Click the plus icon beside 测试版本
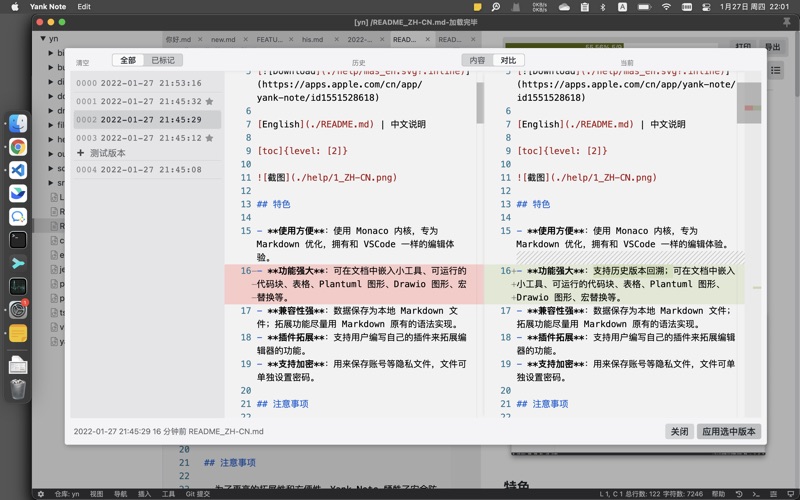800x500 pixels. click(80, 153)
